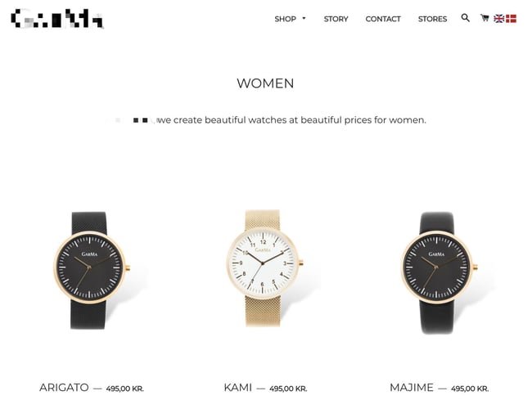Switch language with the UK flag
This screenshot has height=409, width=532.
(498, 19)
